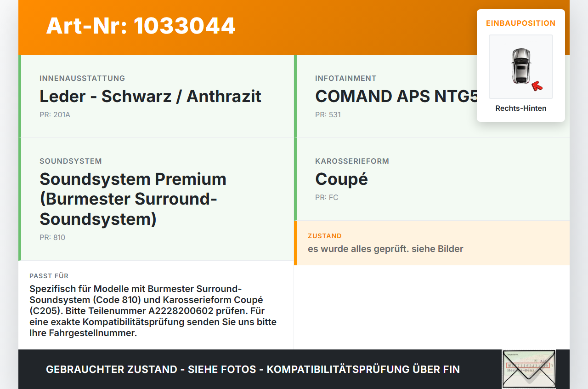Click the top-view car image
This screenshot has height=389, width=588.
coord(520,67)
